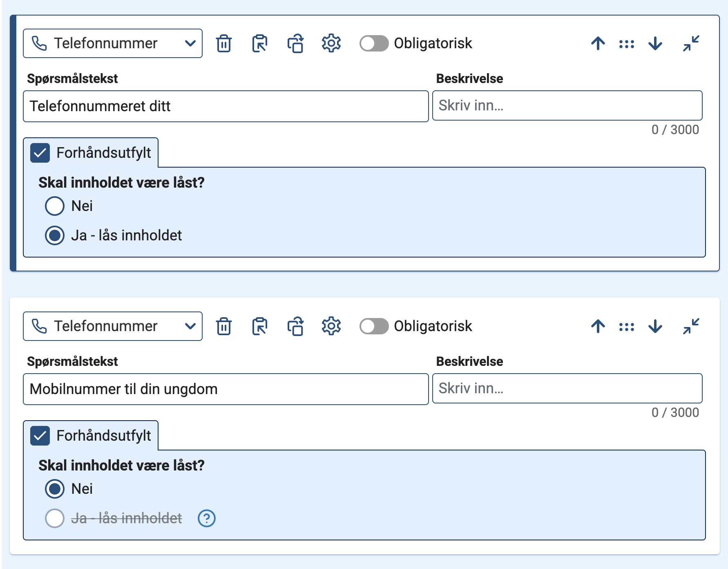Click the clipboard icon in 'Telefonnummeret ditt' card
The image size is (728, 569).
pyautogui.click(x=260, y=43)
